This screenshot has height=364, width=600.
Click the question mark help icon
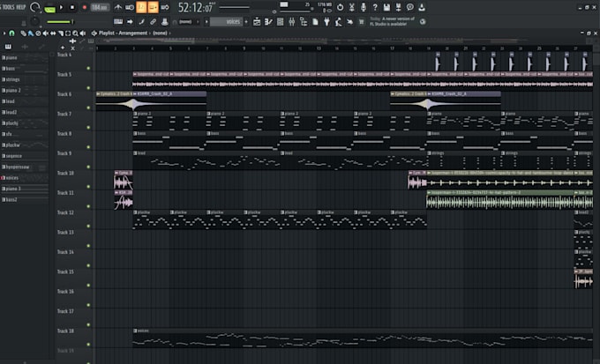point(375,7)
